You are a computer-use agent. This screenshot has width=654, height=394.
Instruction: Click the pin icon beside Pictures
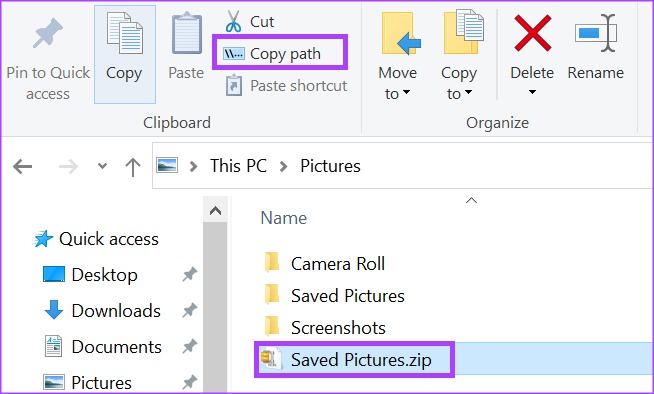pyautogui.click(x=189, y=381)
